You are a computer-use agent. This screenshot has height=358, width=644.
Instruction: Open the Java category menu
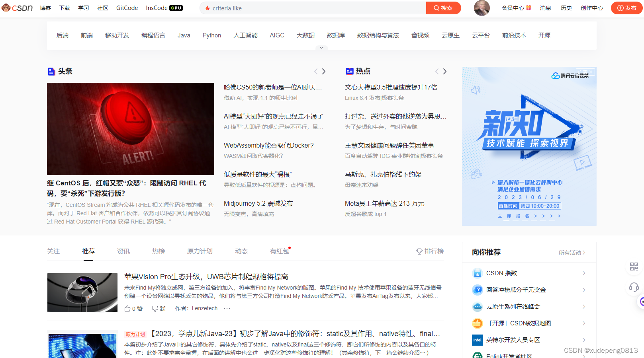pos(184,35)
